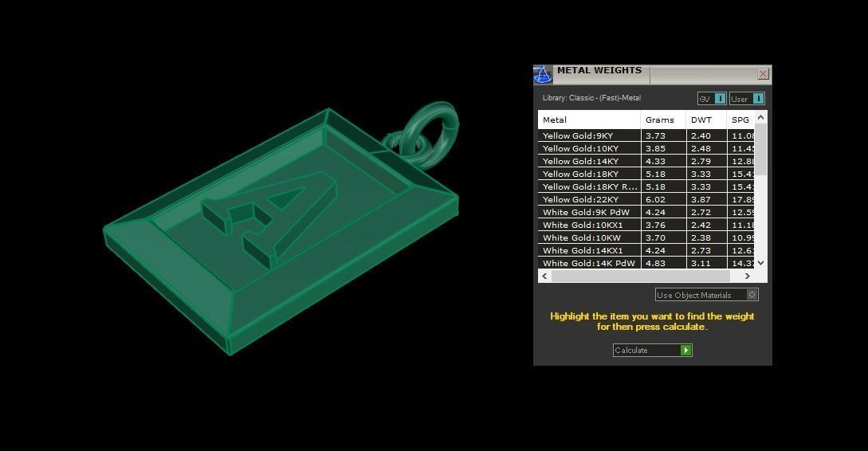Viewport: 868px width, 451px height.
Task: Click the 4.83 grams cell
Action: point(663,263)
